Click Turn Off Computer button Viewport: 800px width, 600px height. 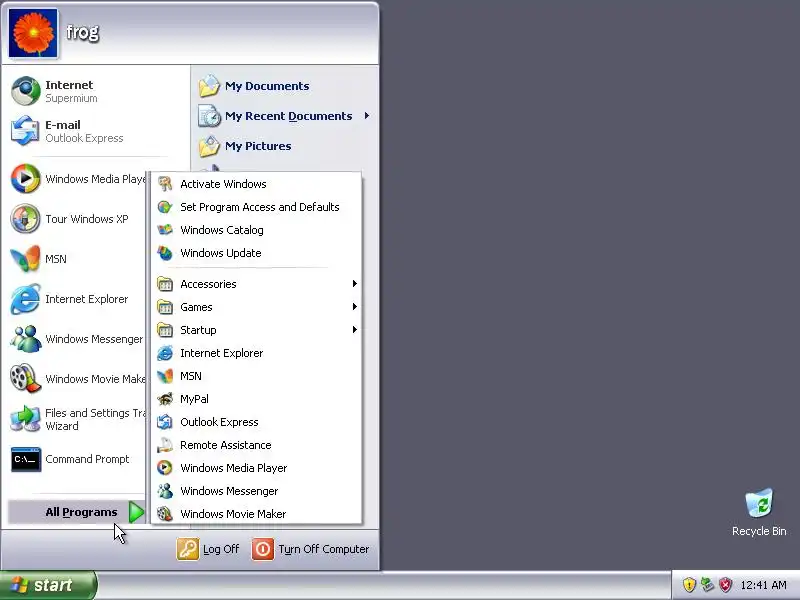pos(311,549)
